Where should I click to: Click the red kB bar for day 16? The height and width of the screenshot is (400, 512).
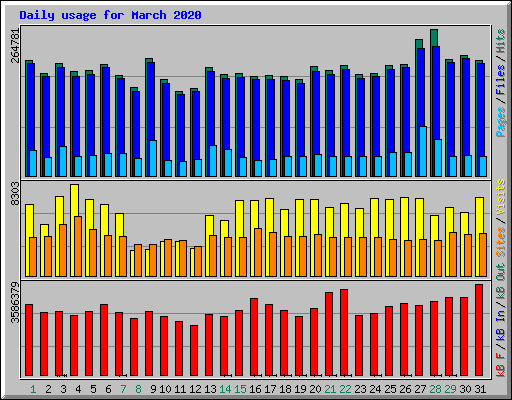coord(254,337)
